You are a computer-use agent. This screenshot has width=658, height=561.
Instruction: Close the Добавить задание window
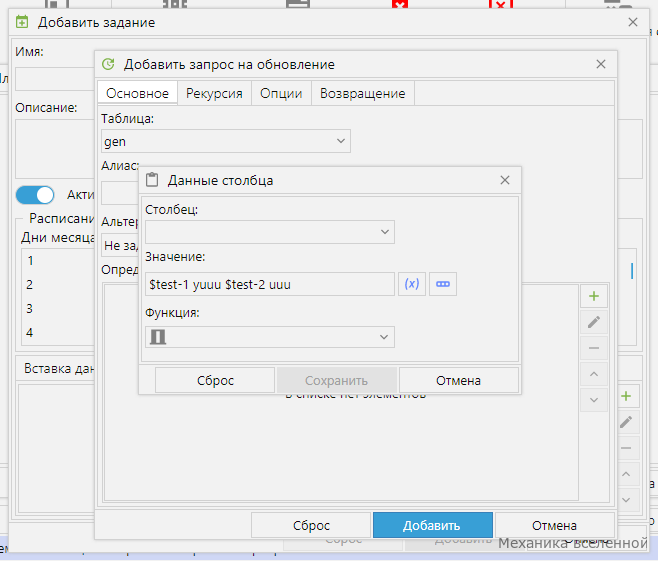point(633,22)
